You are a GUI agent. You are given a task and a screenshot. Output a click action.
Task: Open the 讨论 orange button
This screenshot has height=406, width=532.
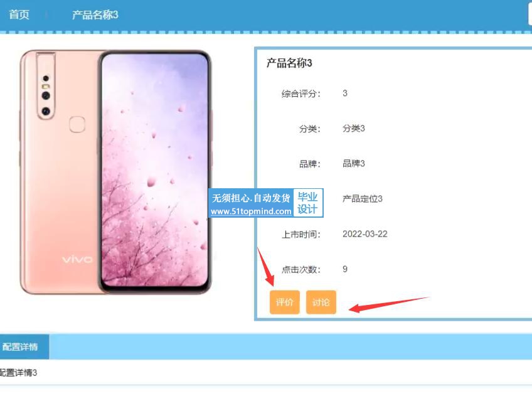click(321, 302)
